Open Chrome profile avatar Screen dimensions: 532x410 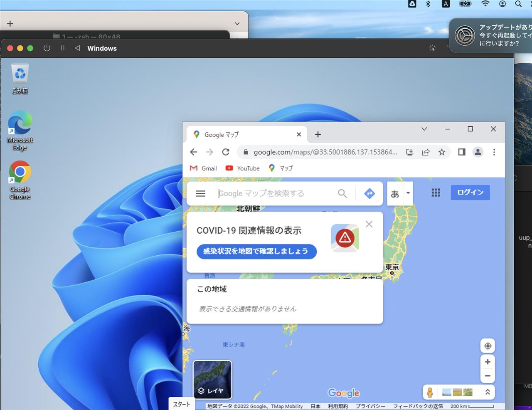point(478,152)
